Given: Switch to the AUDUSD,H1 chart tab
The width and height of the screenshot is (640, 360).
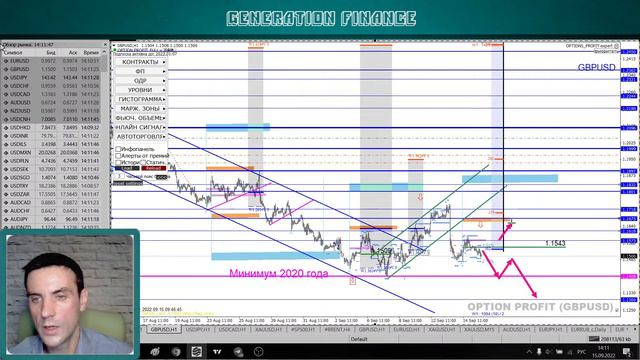Looking at the screenshot, I should pos(516,329).
